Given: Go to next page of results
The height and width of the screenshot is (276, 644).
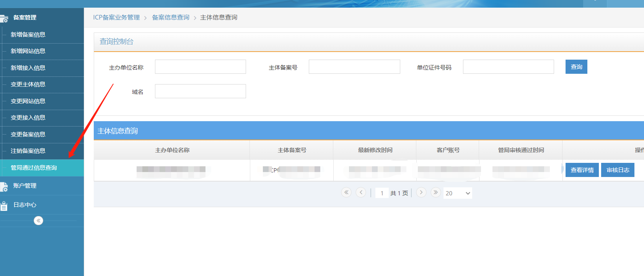Looking at the screenshot, I should coord(421,192).
